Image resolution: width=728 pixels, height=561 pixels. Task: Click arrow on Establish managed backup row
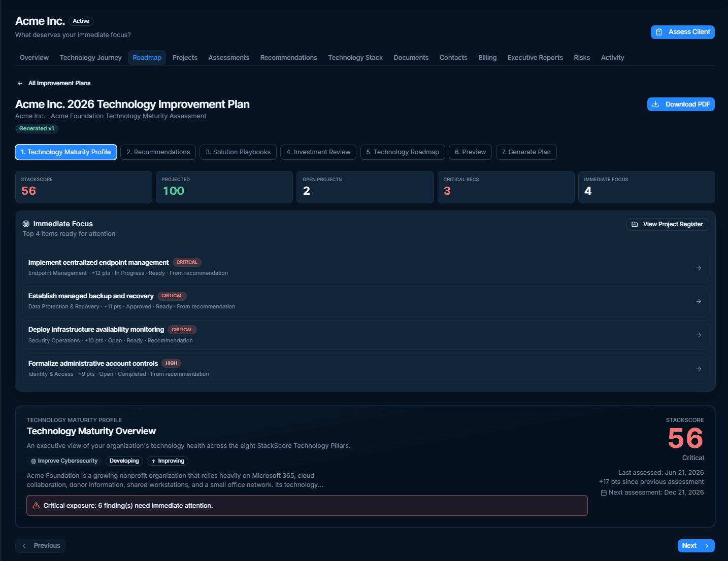click(699, 301)
